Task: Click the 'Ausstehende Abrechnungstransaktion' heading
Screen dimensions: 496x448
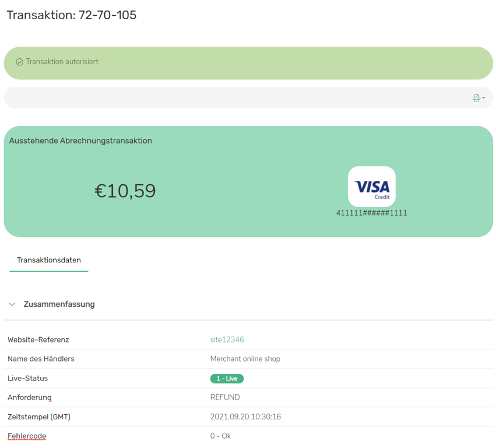Action: pos(80,141)
